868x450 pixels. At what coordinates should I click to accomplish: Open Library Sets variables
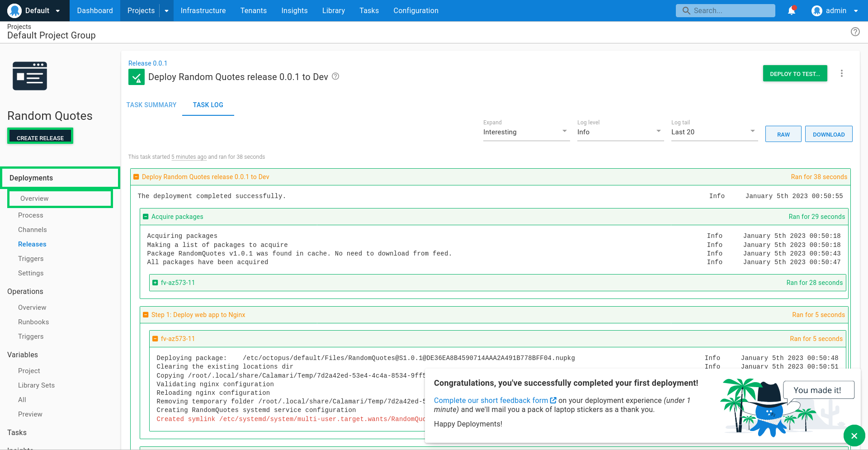click(x=36, y=385)
